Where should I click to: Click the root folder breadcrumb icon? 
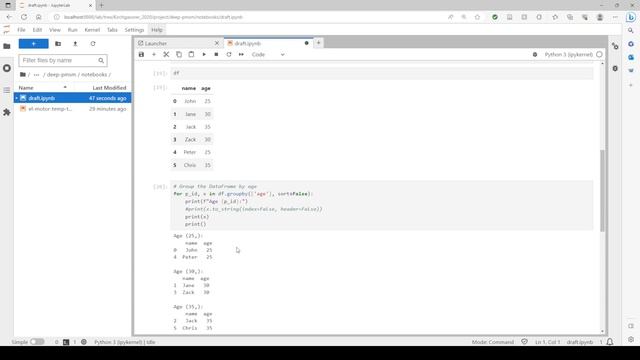click(23, 74)
